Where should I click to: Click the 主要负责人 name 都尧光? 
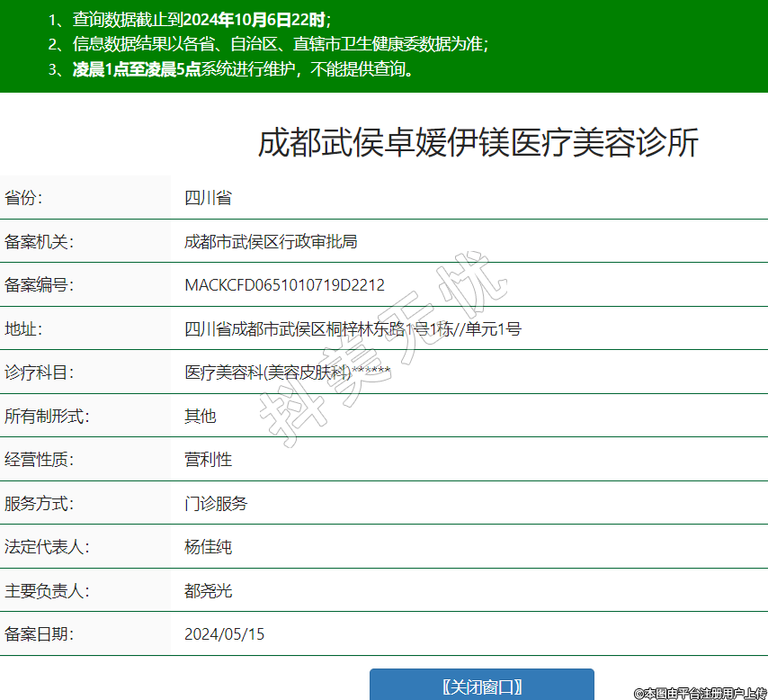(208, 590)
